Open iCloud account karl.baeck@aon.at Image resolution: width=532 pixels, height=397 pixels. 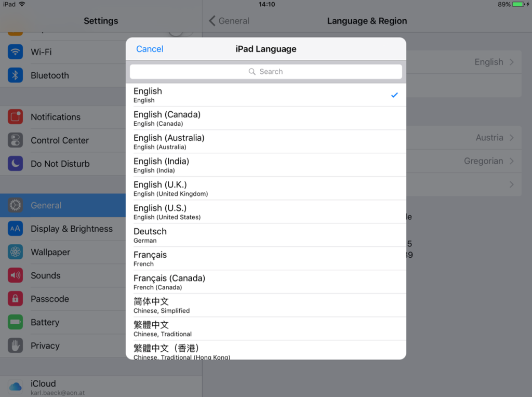pos(101,387)
